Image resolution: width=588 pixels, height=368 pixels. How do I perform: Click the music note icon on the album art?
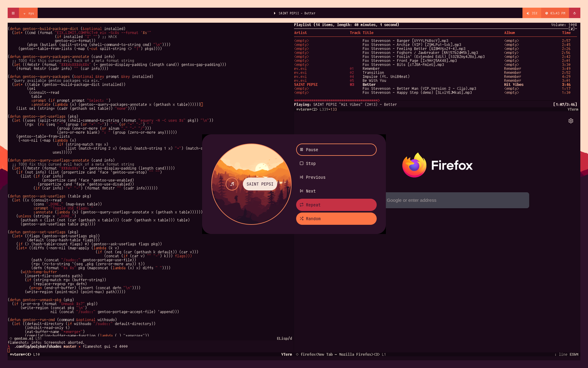(232, 184)
